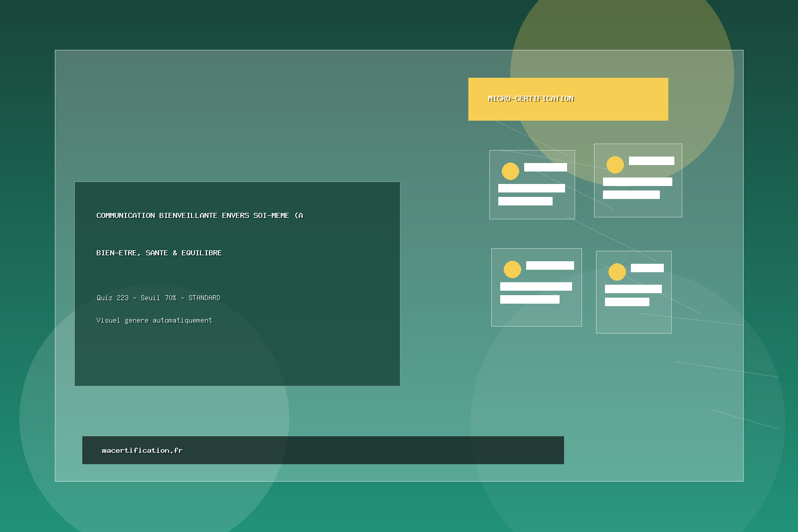The height and width of the screenshot is (532, 798).
Task: Click the yellow circle in the top-left card
Action: pyautogui.click(x=510, y=171)
